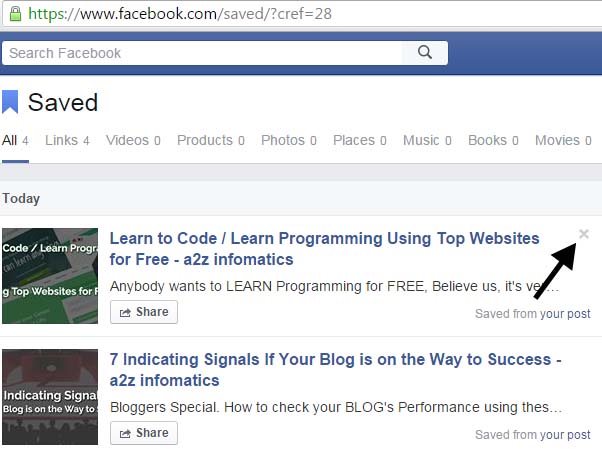Viewport: 602px width, 449px height.
Task: Click the blue Saved bookmark icon
Action: (10, 102)
